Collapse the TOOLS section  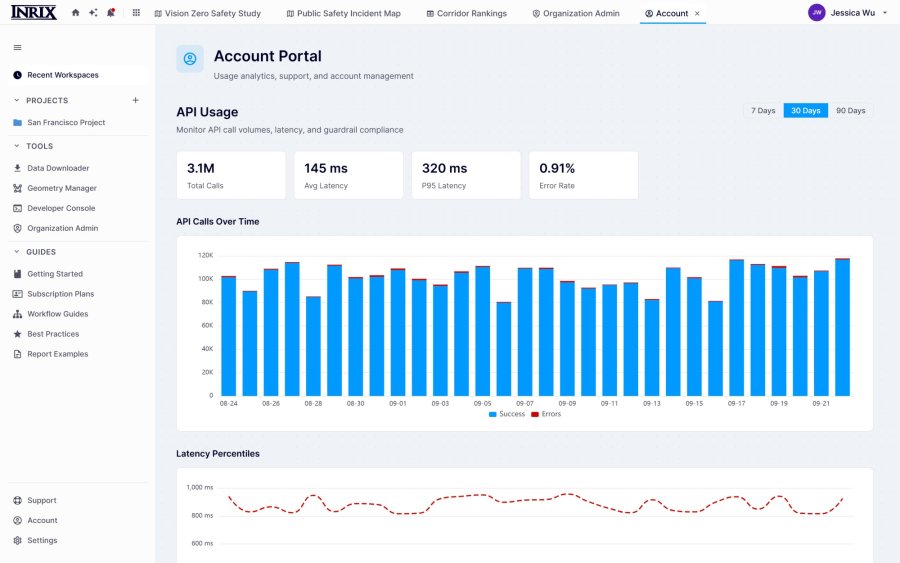click(17, 146)
